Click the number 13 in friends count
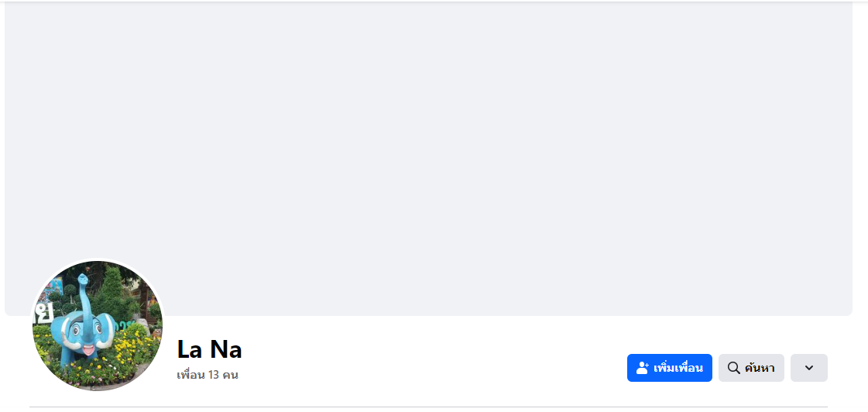Screen dimensions: 868x412 (x=214, y=375)
